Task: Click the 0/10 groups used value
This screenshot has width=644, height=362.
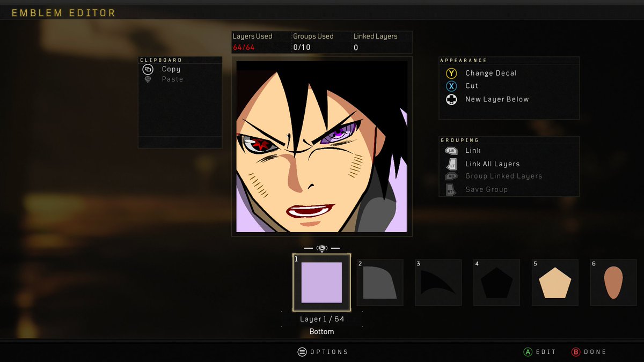Action: pyautogui.click(x=302, y=48)
